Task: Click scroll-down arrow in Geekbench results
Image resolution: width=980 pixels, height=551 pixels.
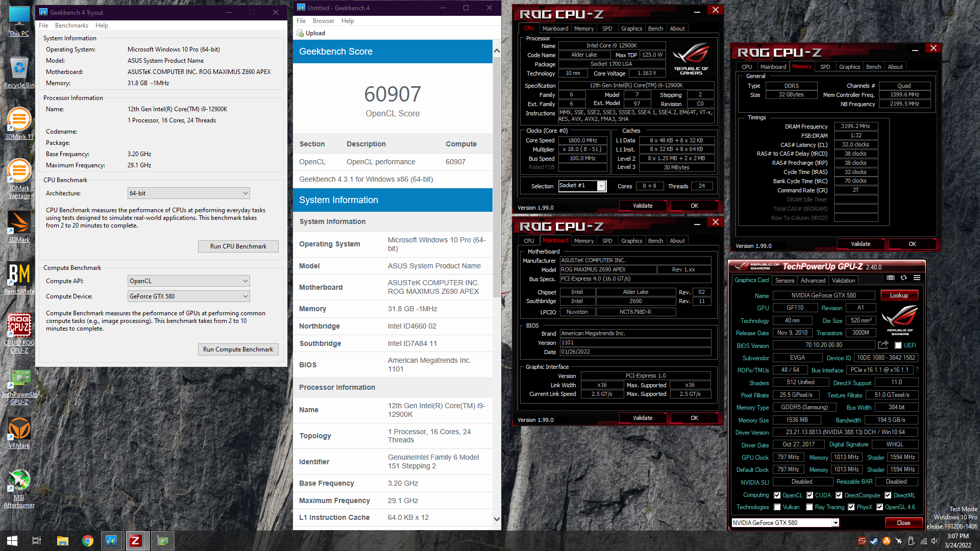Action: click(497, 519)
